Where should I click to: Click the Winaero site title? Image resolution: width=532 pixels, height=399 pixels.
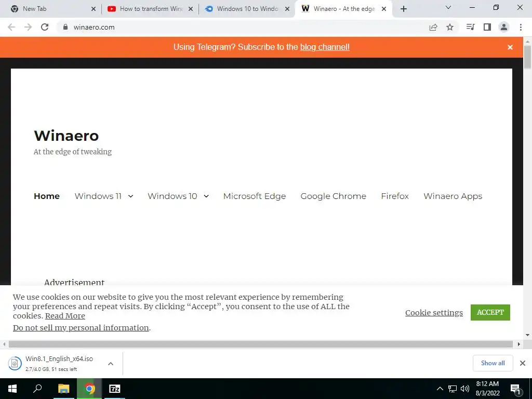click(66, 136)
